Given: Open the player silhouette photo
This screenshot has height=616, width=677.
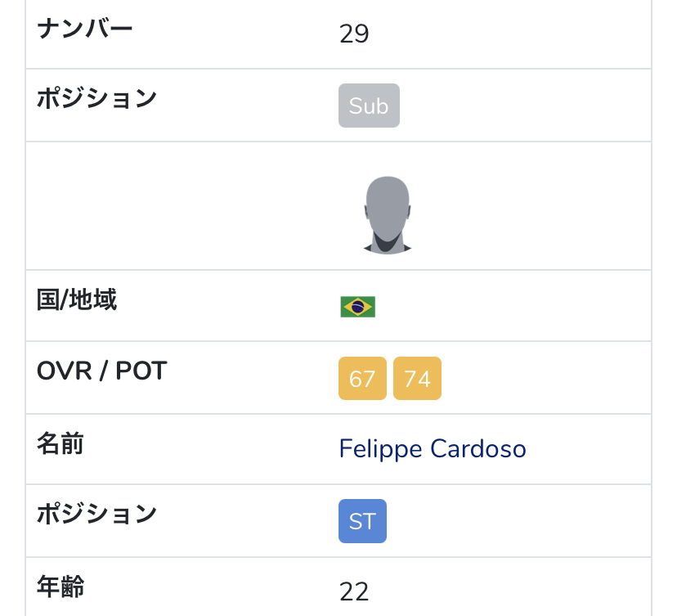Looking at the screenshot, I should [x=387, y=214].
